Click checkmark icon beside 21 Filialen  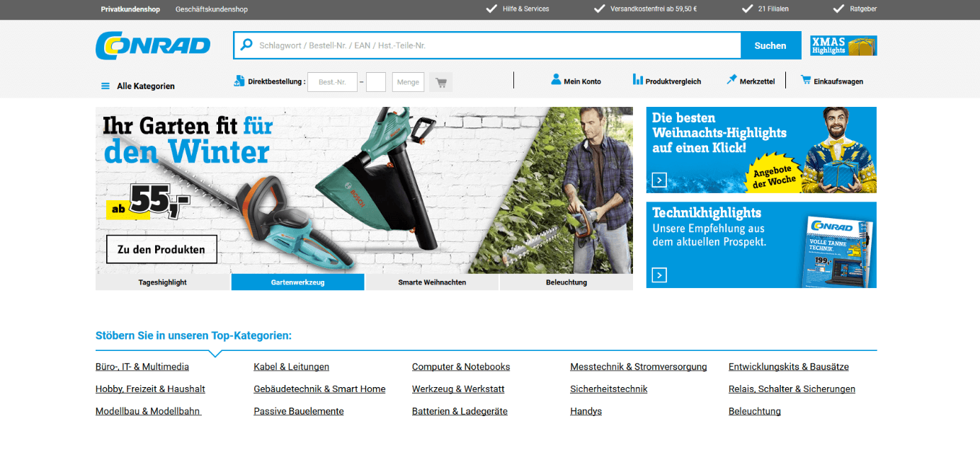click(x=747, y=8)
